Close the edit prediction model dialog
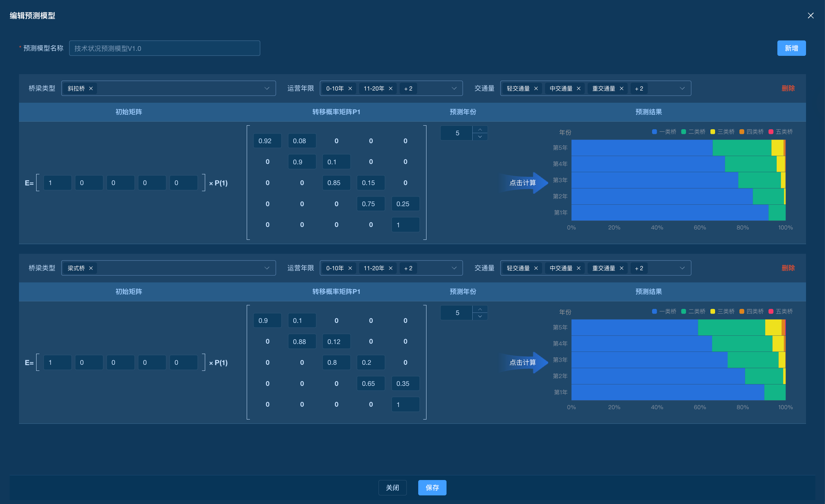825x504 pixels. click(811, 15)
